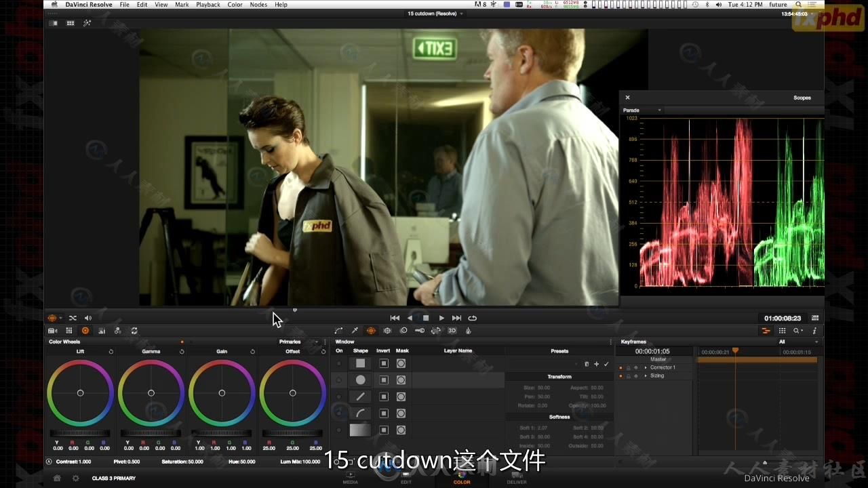Screen dimensions: 868x488
Task: Switch to the EDIT page
Action: point(406,478)
